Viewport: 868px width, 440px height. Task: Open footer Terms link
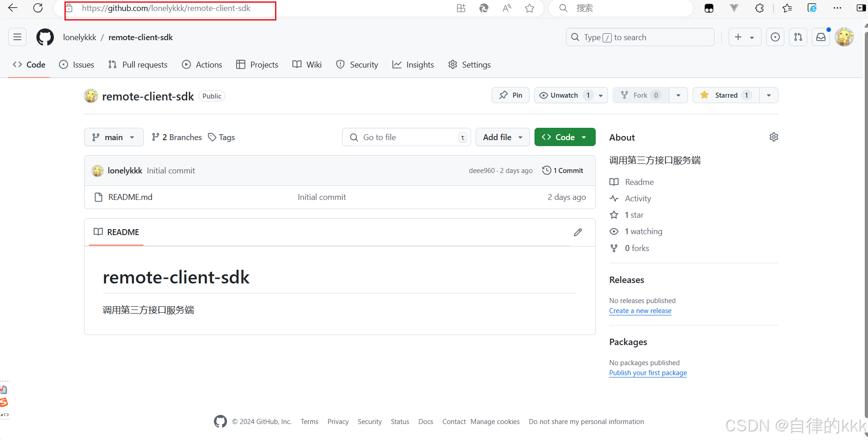pos(309,422)
